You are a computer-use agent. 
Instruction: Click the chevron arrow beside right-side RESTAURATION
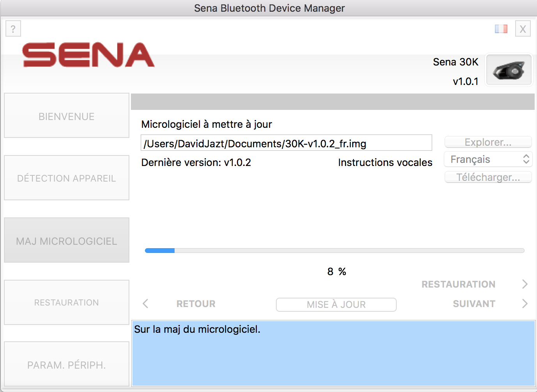tap(525, 284)
